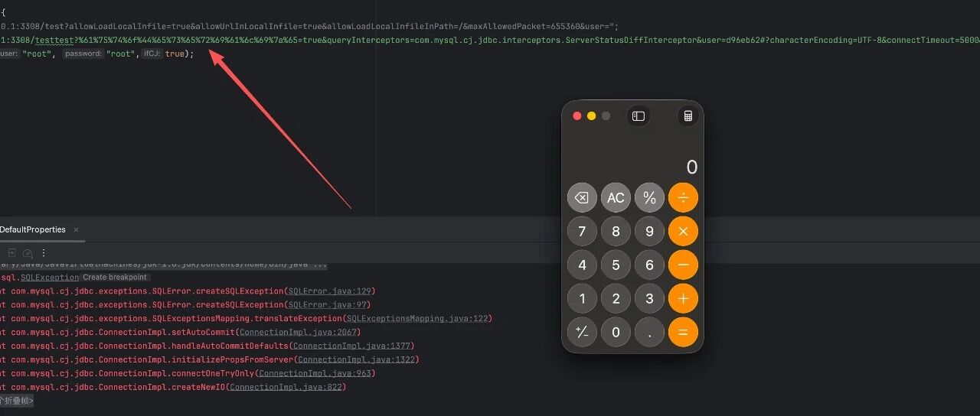The height and width of the screenshot is (416, 980).
Task: Select the divide operator in Calculator
Action: (683, 197)
